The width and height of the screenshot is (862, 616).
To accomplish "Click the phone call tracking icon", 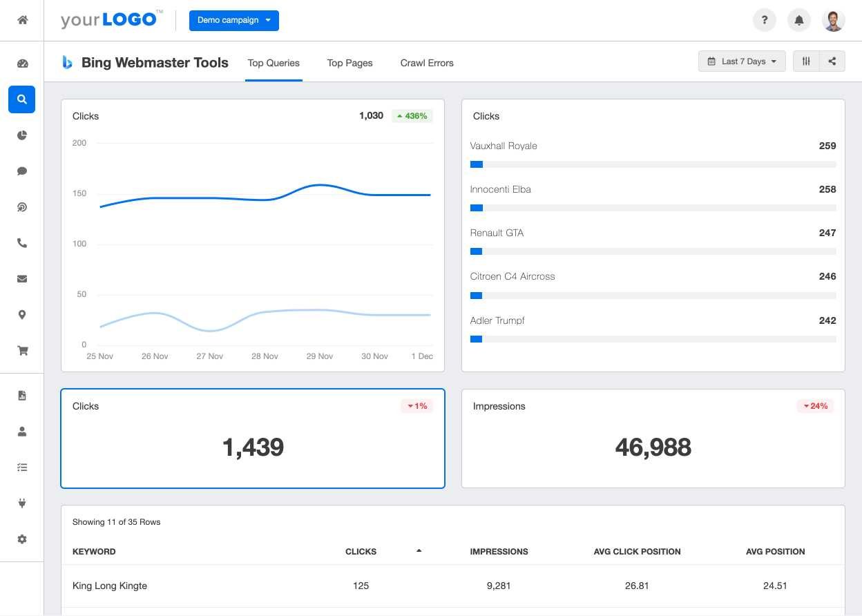I will pos(22,243).
